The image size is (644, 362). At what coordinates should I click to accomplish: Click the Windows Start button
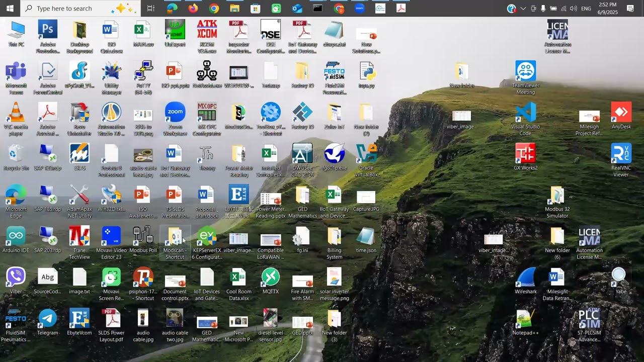(x=10, y=8)
